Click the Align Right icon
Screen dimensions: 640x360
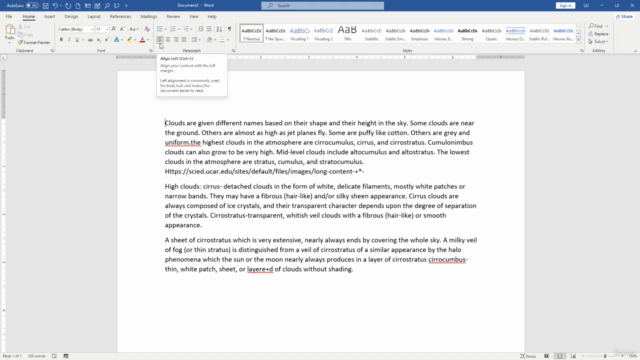(x=176, y=40)
